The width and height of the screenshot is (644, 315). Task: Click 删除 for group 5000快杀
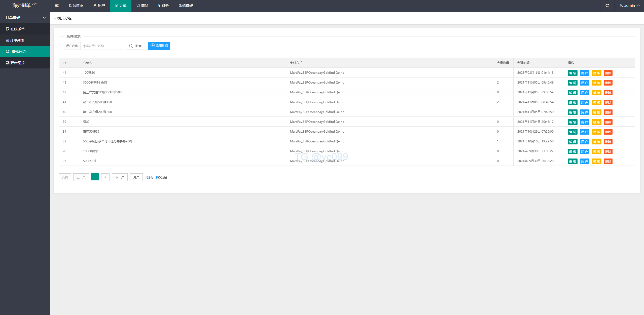tap(608, 161)
